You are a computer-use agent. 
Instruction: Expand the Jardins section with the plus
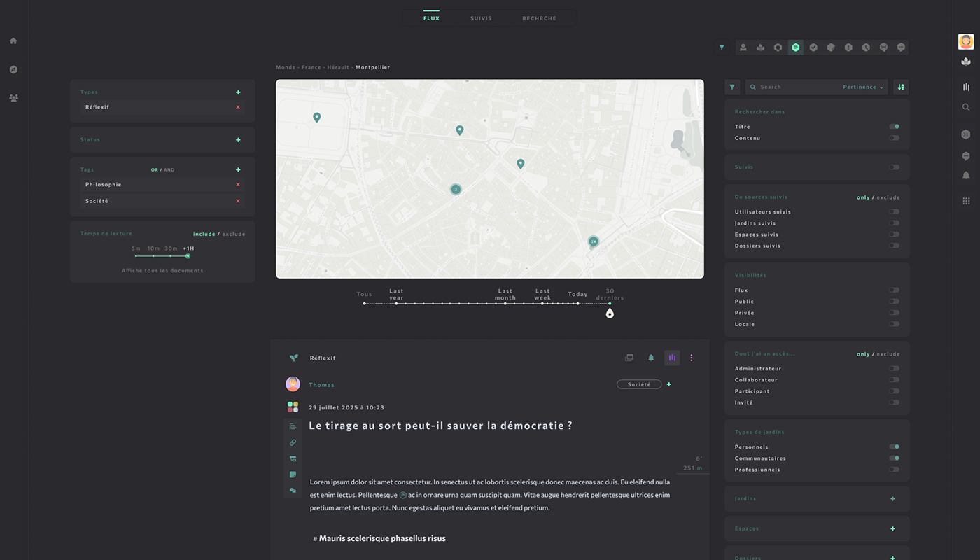(x=892, y=498)
